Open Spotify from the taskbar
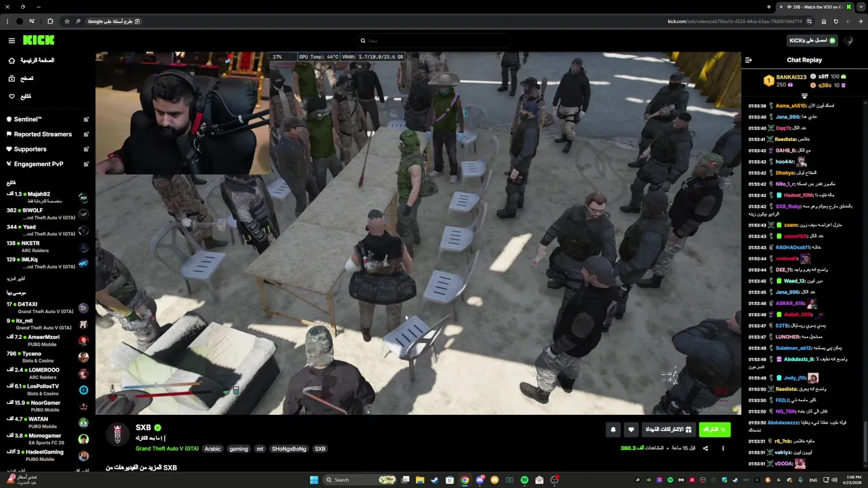This screenshot has width=868, height=488. tap(524, 480)
